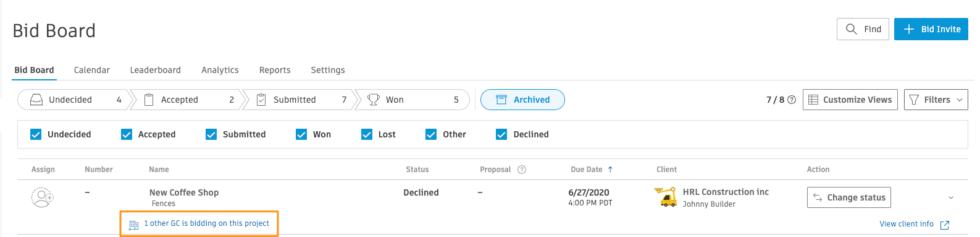Image resolution: width=980 pixels, height=237 pixels.
Task: Click the Bid Invite button
Action: 931,29
